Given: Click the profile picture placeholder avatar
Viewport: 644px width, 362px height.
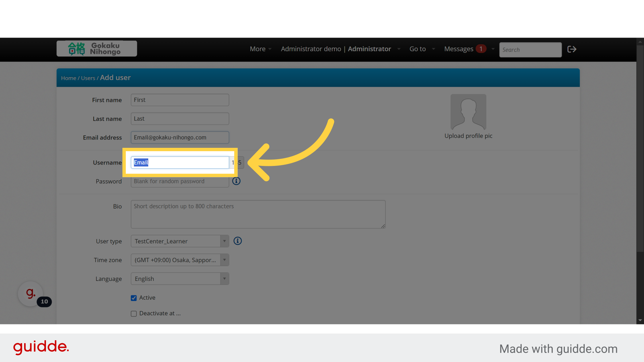Looking at the screenshot, I should (x=468, y=112).
